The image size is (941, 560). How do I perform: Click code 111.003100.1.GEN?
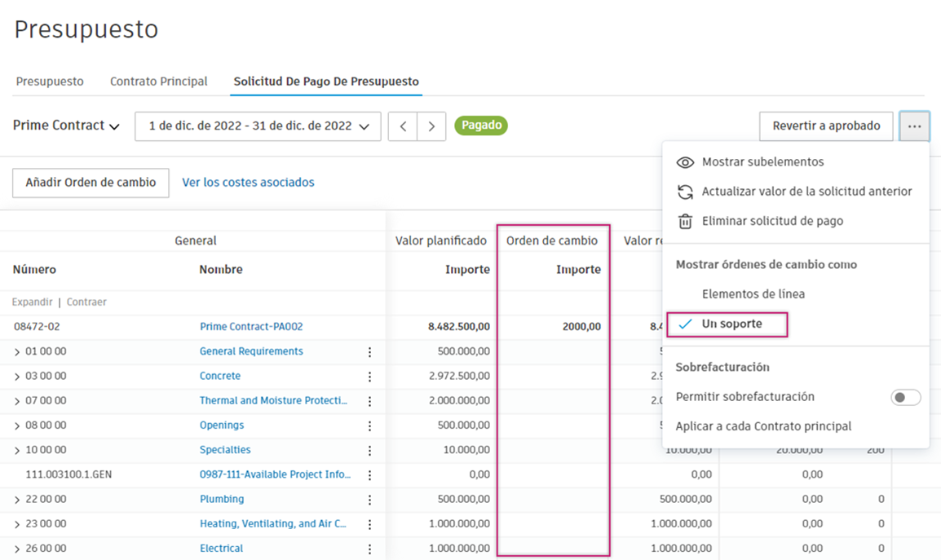(x=68, y=474)
